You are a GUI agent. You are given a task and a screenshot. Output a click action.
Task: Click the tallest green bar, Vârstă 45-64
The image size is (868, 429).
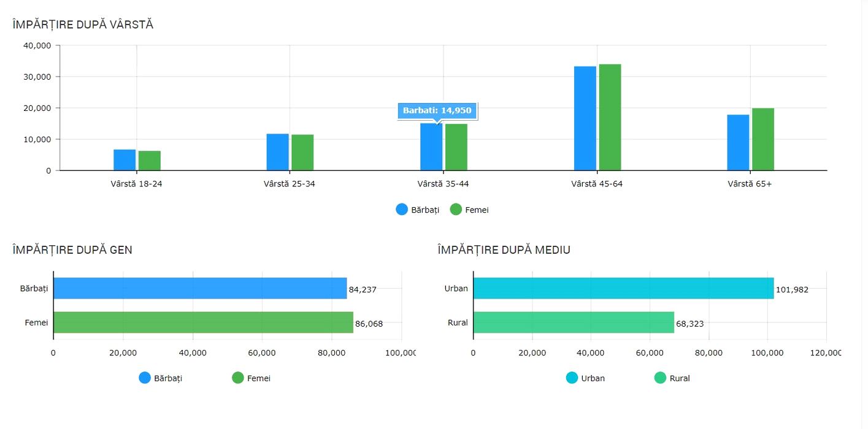click(x=610, y=117)
